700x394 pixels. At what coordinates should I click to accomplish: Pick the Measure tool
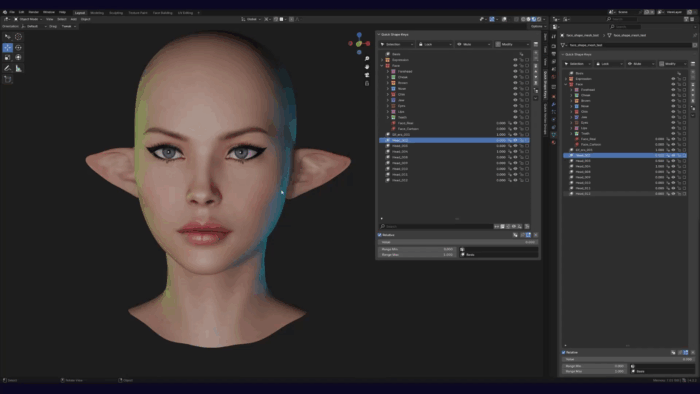point(18,68)
